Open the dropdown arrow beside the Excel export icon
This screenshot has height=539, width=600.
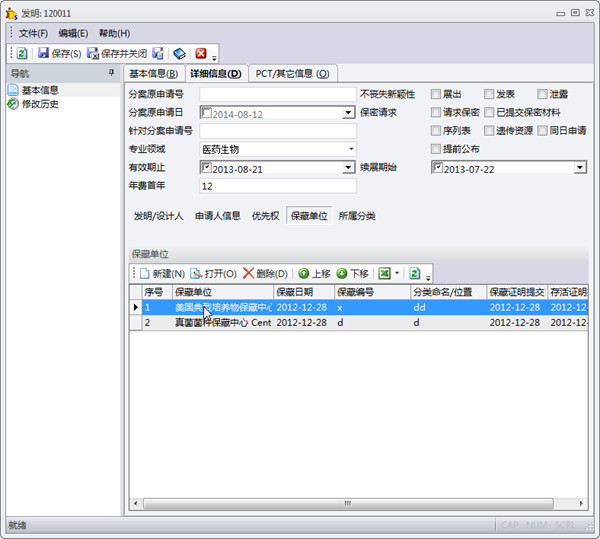pyautogui.click(x=397, y=273)
